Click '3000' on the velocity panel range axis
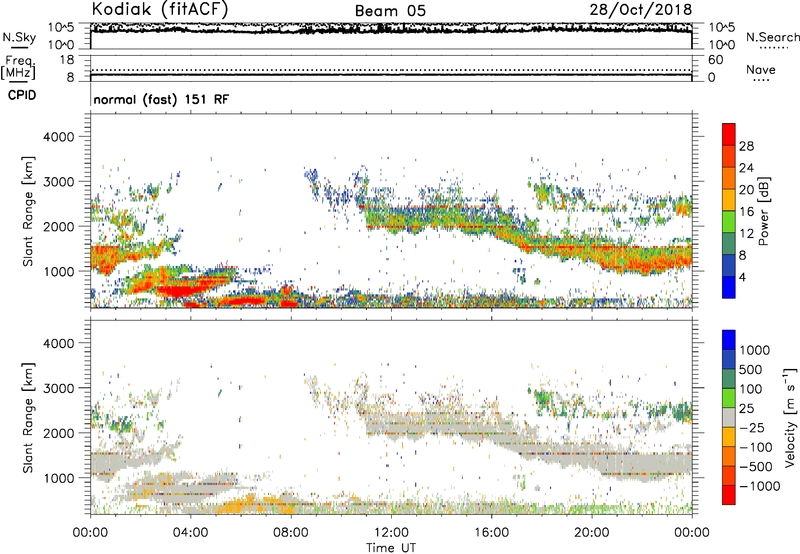The width and height of the screenshot is (800, 554). click(x=58, y=388)
